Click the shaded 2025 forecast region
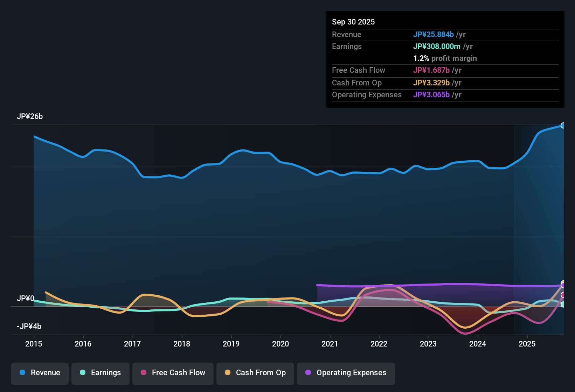The image size is (575, 392). (x=539, y=227)
